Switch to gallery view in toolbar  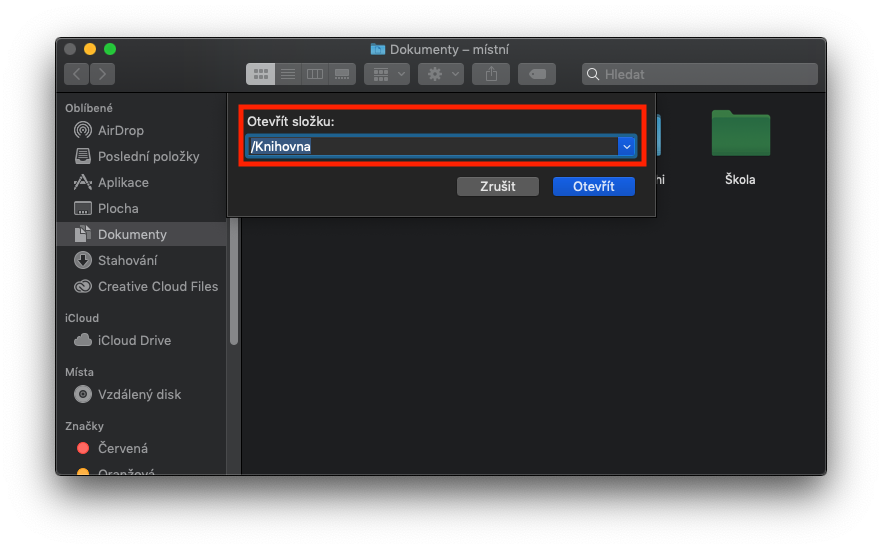pos(342,74)
